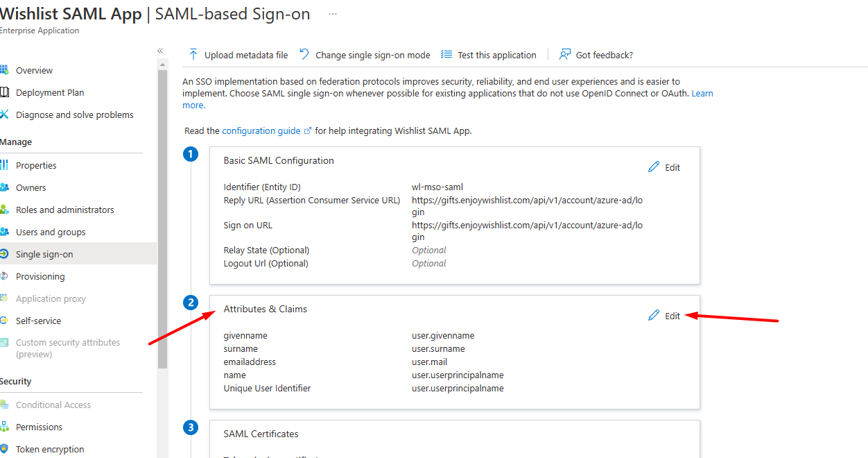
Task: Click the Overview grid icon in sidebar
Action: (4, 70)
